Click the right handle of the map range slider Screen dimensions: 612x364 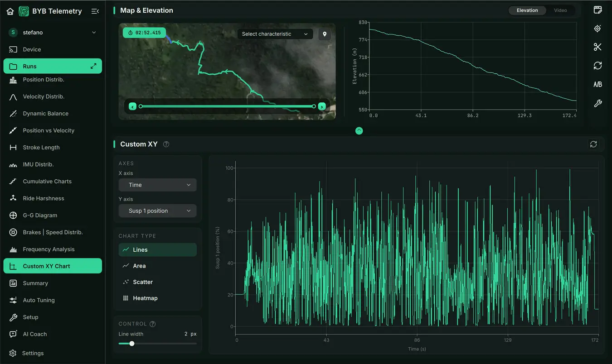pos(314,106)
